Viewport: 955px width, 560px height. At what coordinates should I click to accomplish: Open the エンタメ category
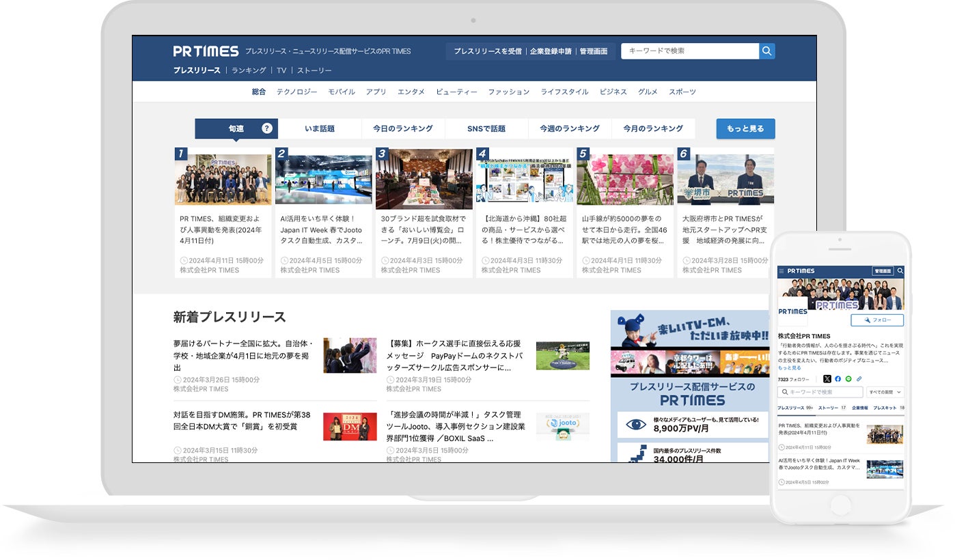(x=411, y=92)
